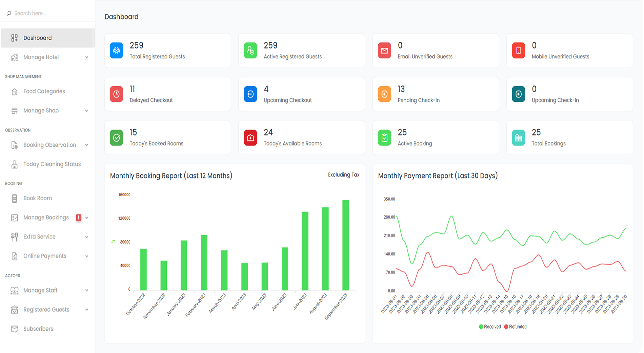644x353 pixels.
Task: Click the Pending Check-In orange icon
Action: click(x=384, y=94)
